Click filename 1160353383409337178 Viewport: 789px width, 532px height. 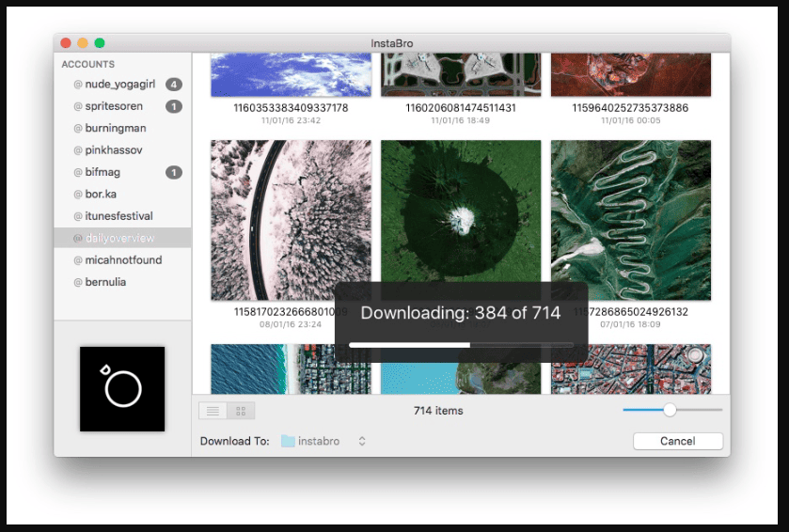(x=291, y=107)
